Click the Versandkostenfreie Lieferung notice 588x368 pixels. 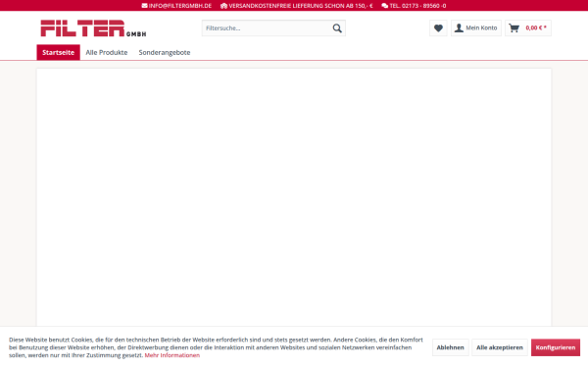click(301, 6)
